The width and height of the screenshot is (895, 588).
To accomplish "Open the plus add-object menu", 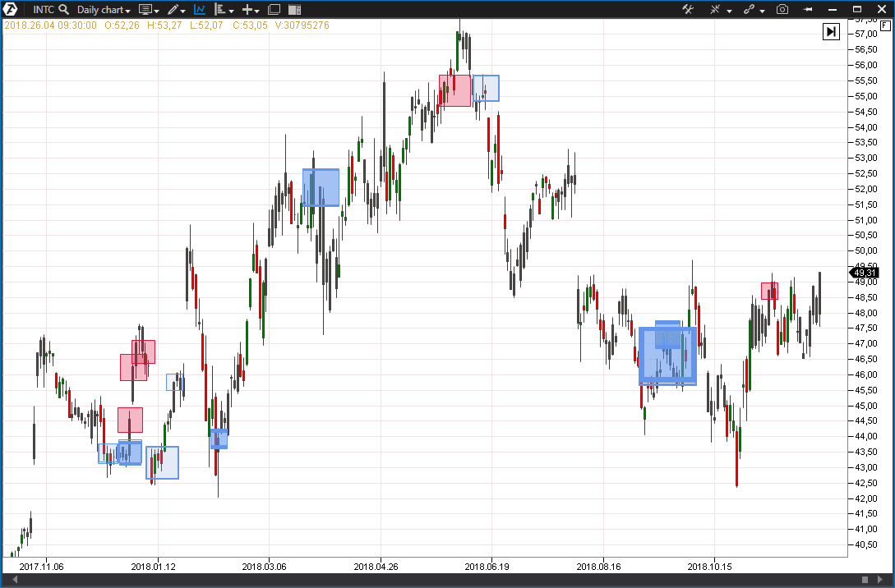I will pos(251,10).
